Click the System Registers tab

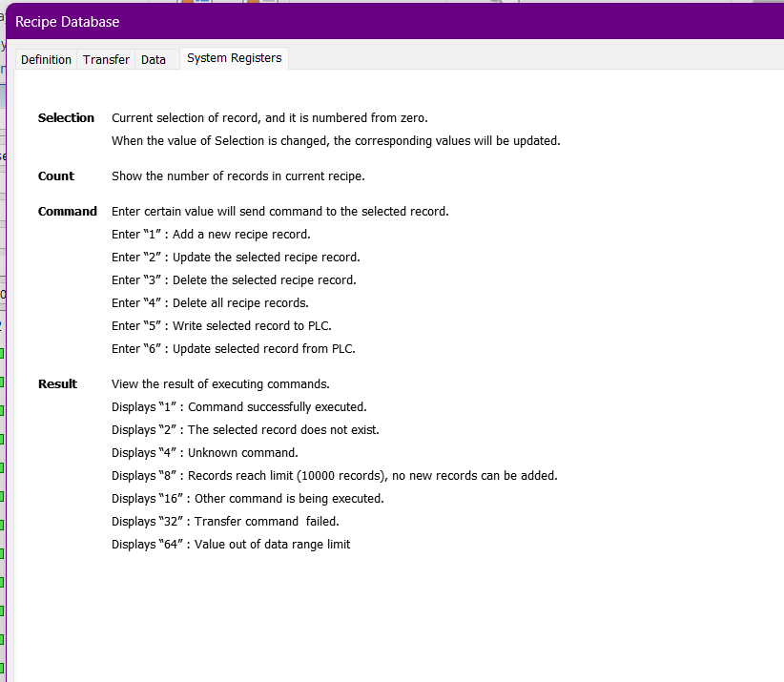click(x=234, y=58)
